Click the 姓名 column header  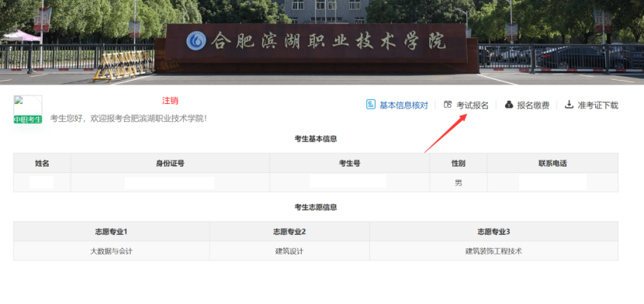point(42,164)
